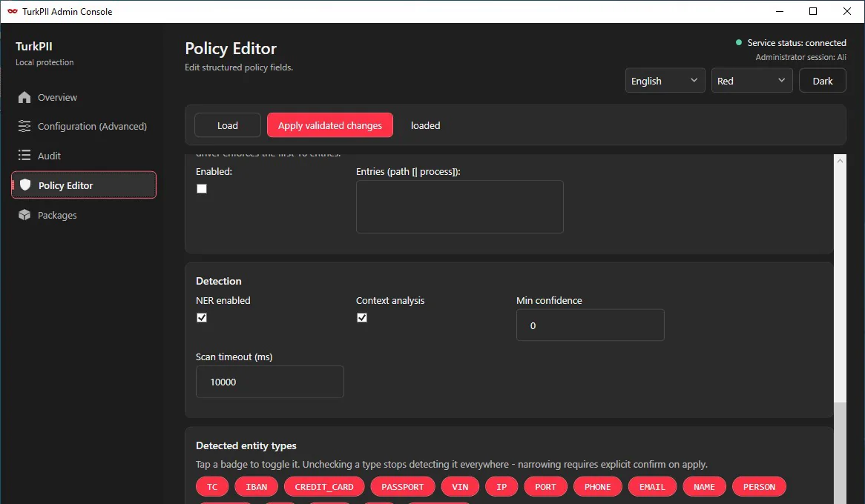Screen dimensions: 865x504
Task: Click the 'Policy Editor' page title
Action: click(231, 48)
